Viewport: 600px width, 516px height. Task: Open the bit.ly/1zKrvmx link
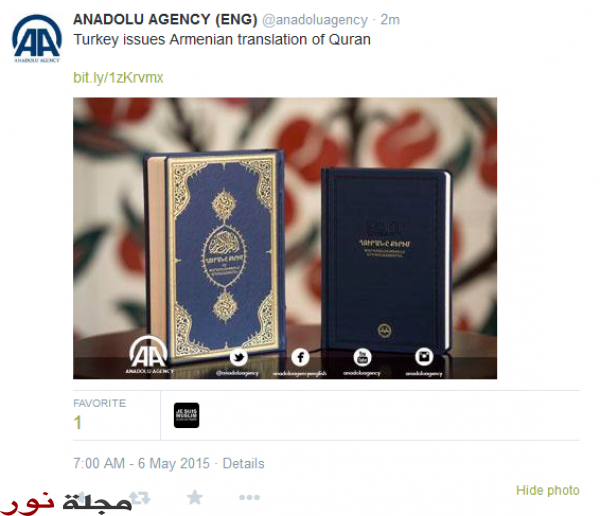tap(118, 78)
